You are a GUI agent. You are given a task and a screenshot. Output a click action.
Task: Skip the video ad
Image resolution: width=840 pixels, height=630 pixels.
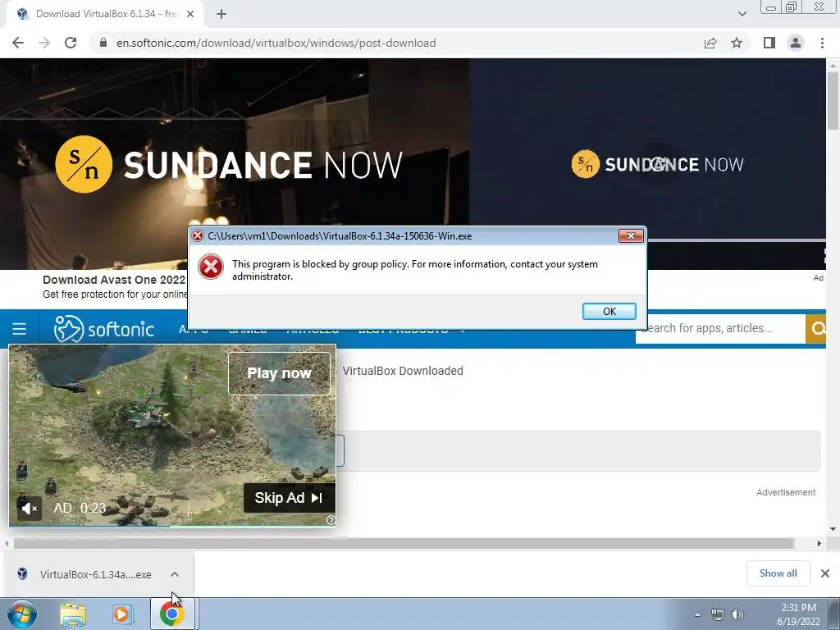[x=290, y=498]
